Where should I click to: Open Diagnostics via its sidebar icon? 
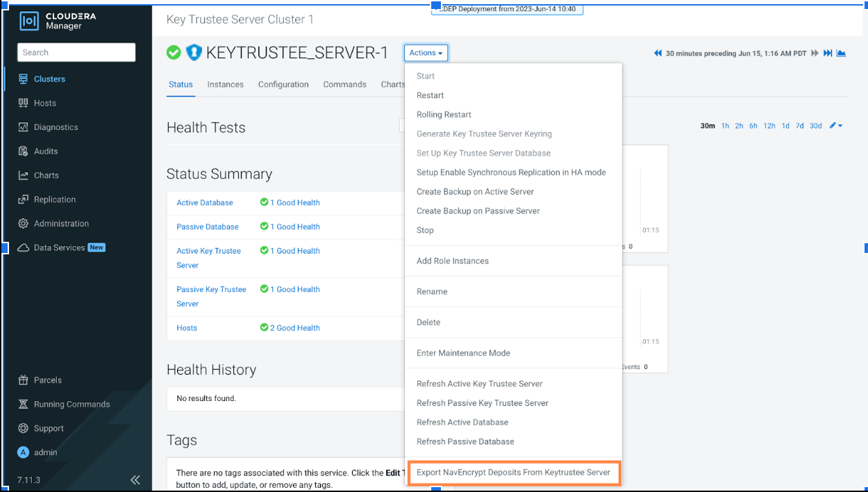[x=23, y=127]
